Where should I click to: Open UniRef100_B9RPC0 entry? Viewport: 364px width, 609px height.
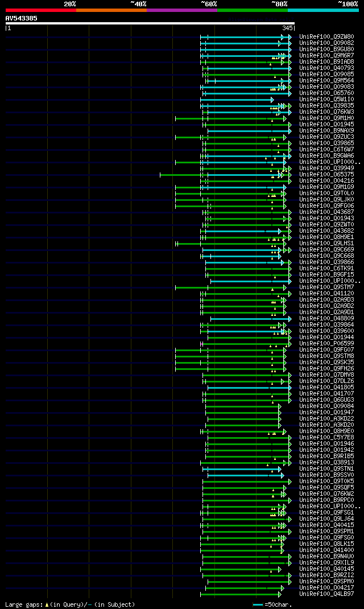326,500
